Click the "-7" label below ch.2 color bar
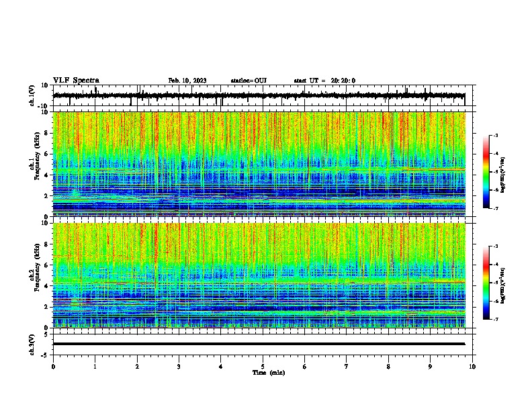This screenshot has width=532, height=411. (495, 320)
